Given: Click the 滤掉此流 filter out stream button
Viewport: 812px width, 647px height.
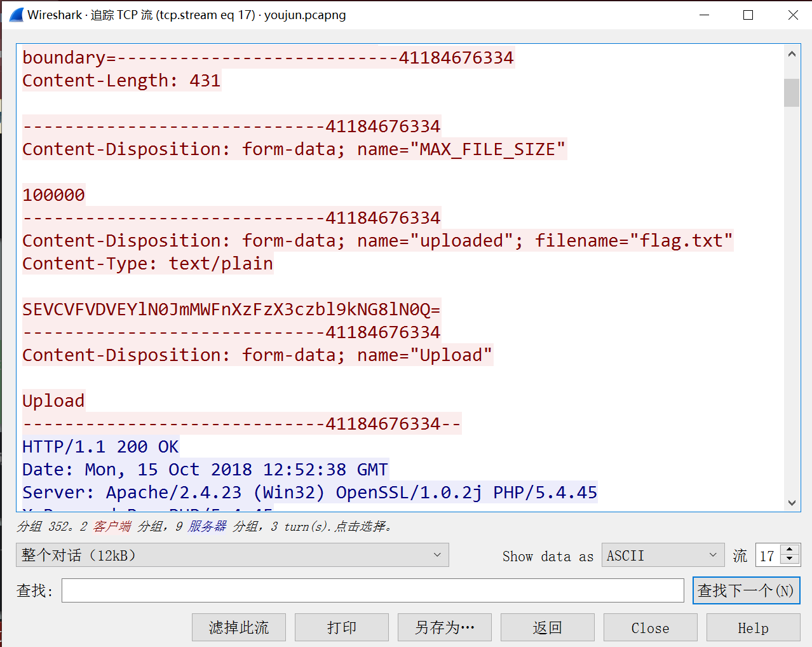Looking at the screenshot, I should (x=239, y=627).
